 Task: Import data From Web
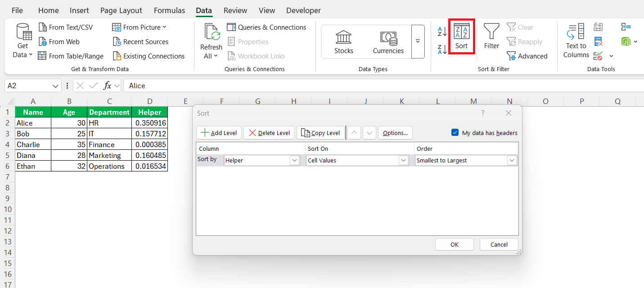pos(59,42)
